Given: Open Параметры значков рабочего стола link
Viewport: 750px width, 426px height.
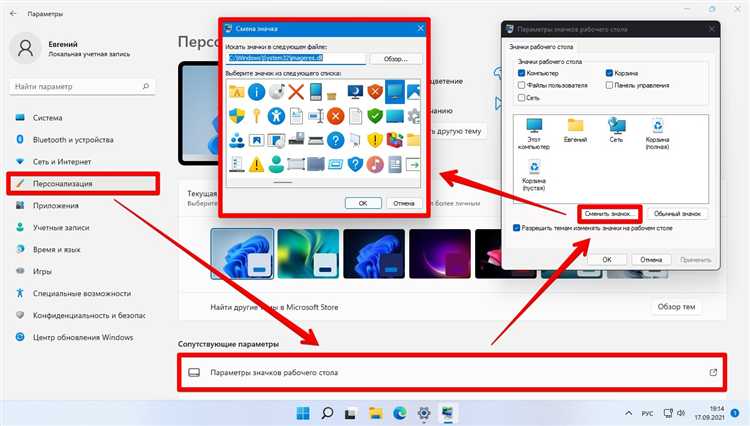Looking at the screenshot, I should [452, 372].
